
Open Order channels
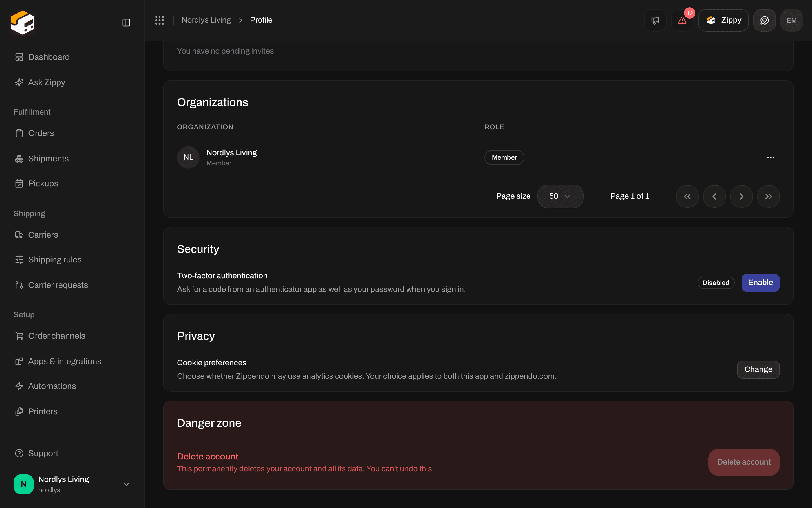tap(72, 336)
